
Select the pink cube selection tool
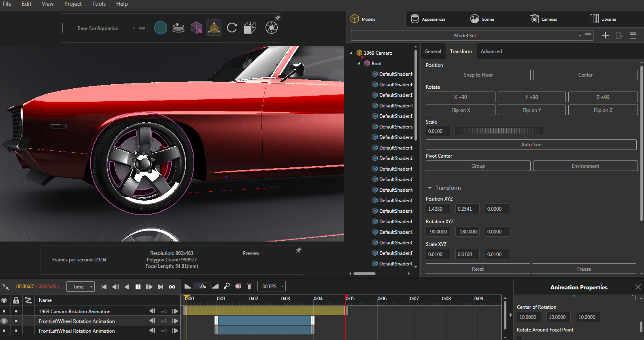coord(196,28)
